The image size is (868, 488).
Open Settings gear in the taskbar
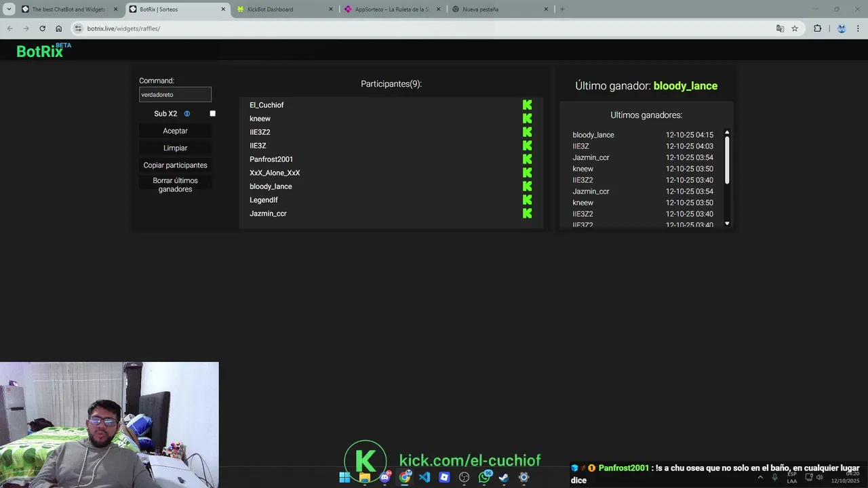coord(524,477)
